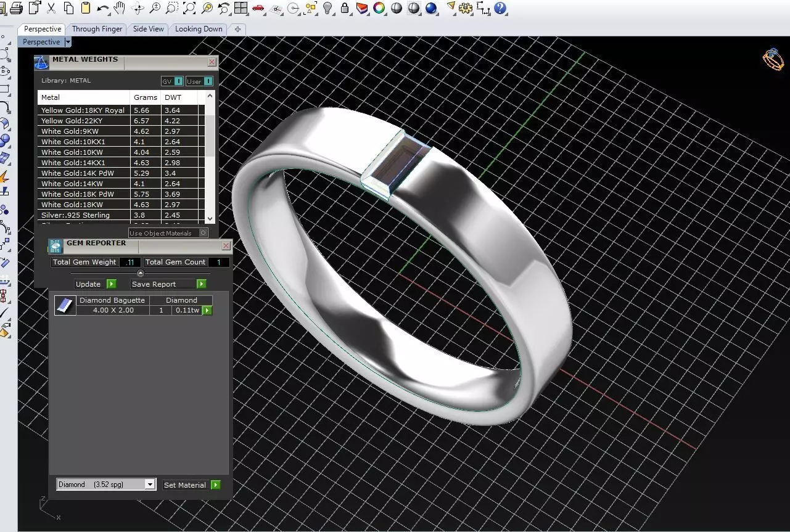Click the green arrow next to Update

click(x=111, y=284)
